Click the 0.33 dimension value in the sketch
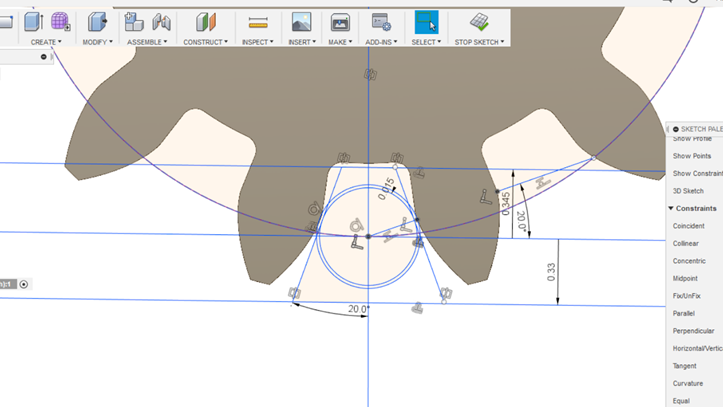 pyautogui.click(x=551, y=271)
